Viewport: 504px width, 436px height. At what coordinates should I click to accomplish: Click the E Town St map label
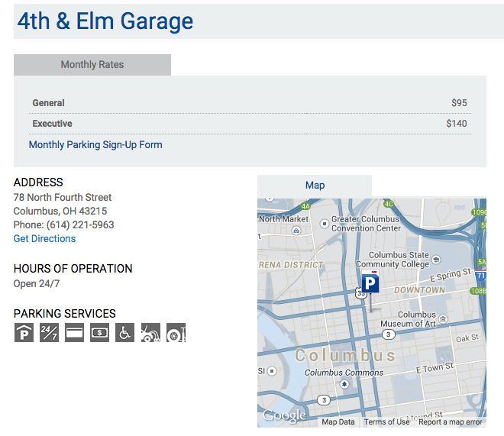point(435,367)
